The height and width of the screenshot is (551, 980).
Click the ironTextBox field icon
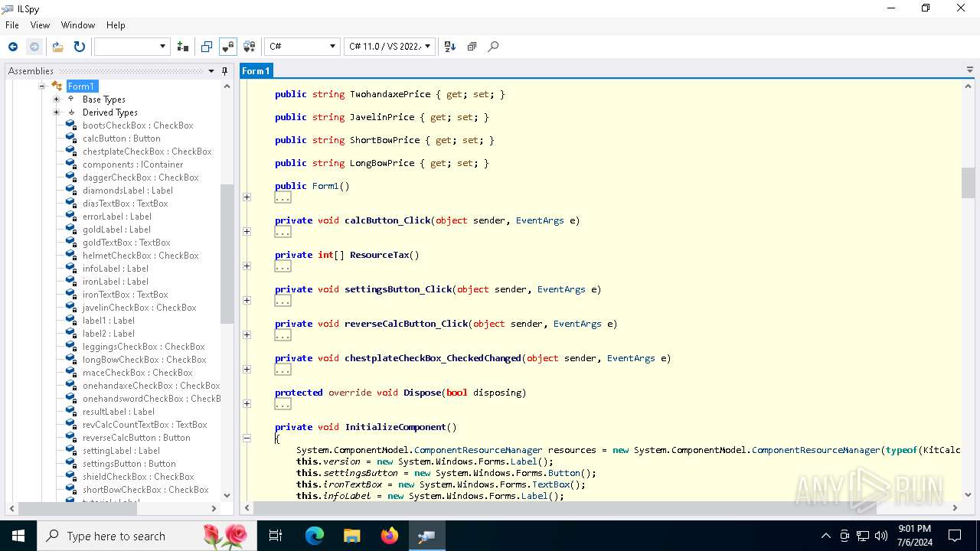pyautogui.click(x=71, y=295)
